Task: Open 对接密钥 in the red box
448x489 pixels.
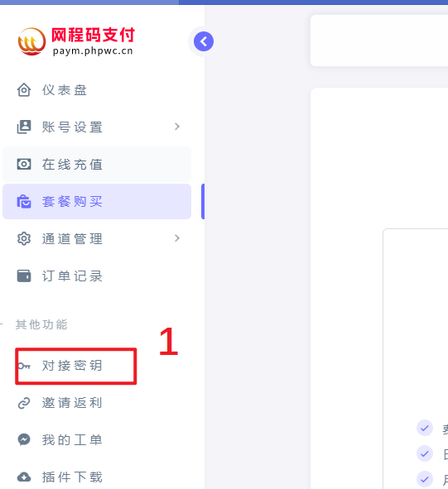Action: click(x=76, y=366)
